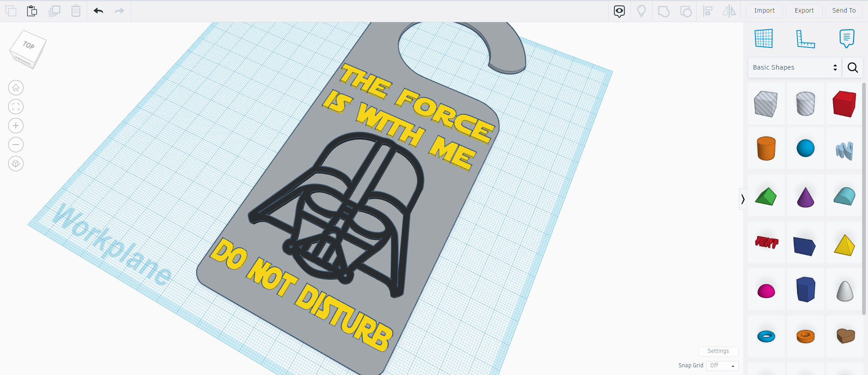Viewport: 868px width, 375px height.
Task: Open the Basic Shapes category dropdown
Action: tap(794, 67)
